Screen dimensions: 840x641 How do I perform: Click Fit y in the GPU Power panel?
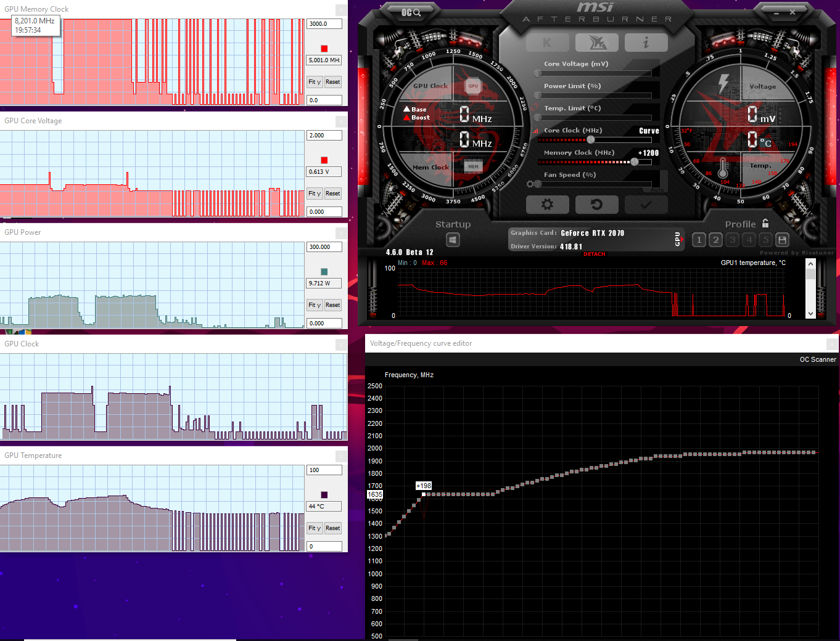point(315,305)
